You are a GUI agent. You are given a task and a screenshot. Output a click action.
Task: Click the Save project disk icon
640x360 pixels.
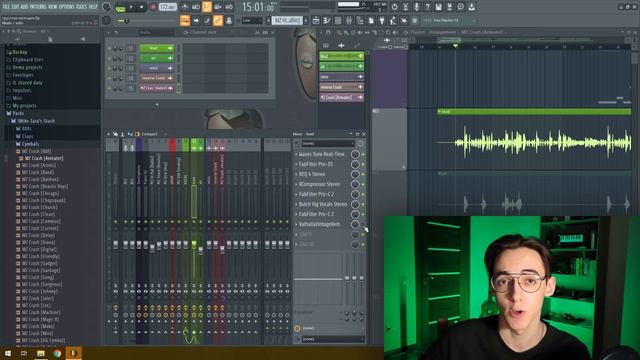coord(438,7)
